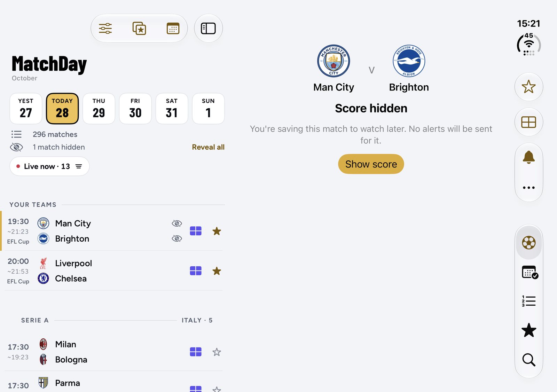Open the calendar with checkmark icon
Viewport: 557px width, 392px height.
[529, 272]
